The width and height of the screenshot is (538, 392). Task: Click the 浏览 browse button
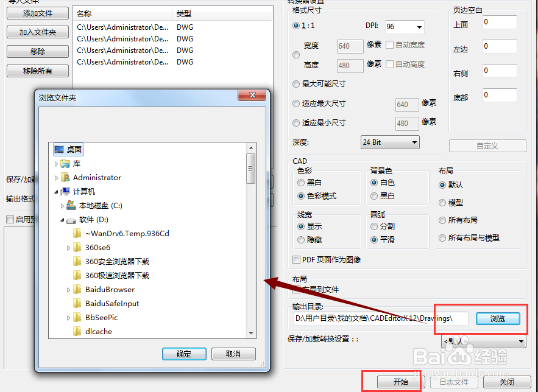(x=498, y=319)
